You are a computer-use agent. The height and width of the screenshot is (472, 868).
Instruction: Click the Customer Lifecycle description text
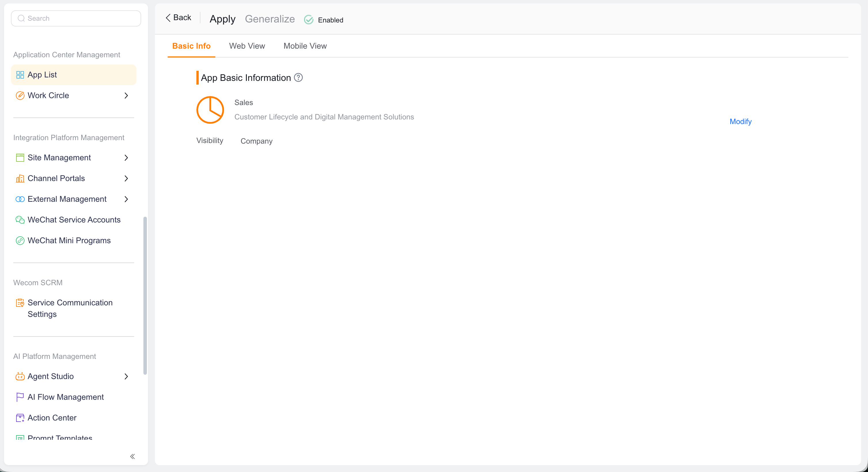click(324, 117)
